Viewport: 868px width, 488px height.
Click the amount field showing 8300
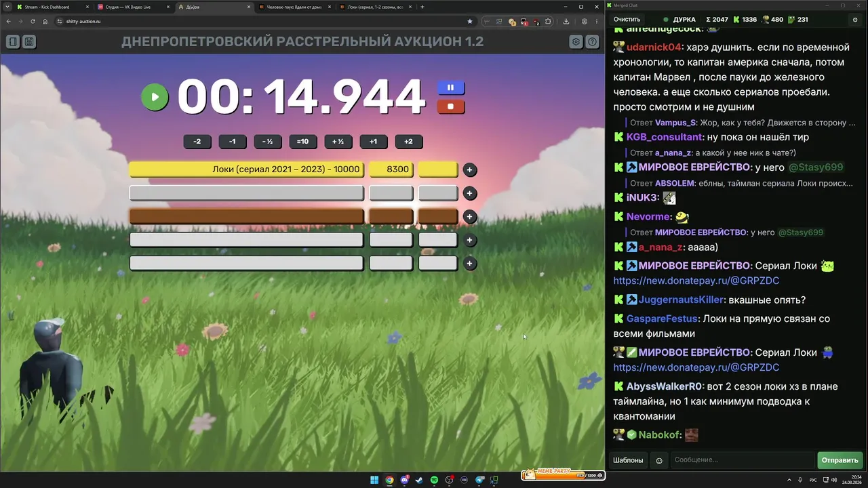pyautogui.click(x=391, y=169)
